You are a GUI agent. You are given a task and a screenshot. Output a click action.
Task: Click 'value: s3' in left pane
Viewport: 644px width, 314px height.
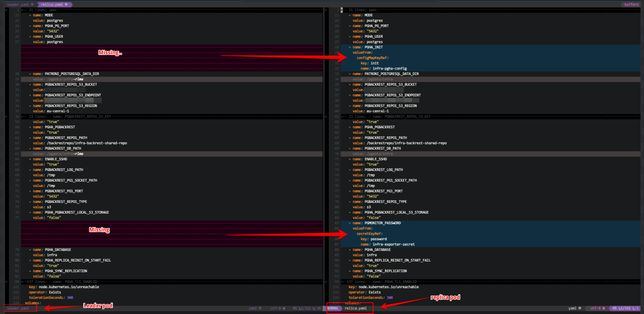pos(42,207)
